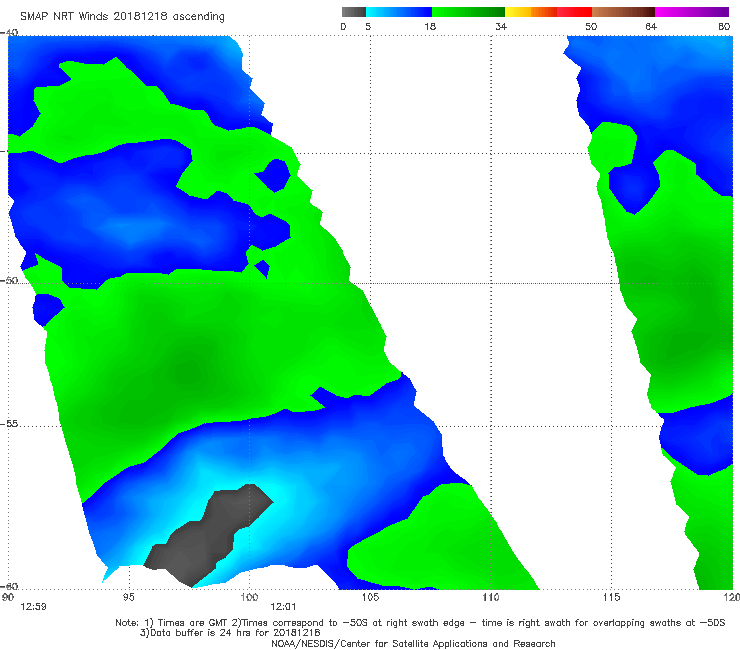Click the brown segment of the color bar
Image resolution: width=740 pixels, height=650 pixels.
click(x=623, y=12)
